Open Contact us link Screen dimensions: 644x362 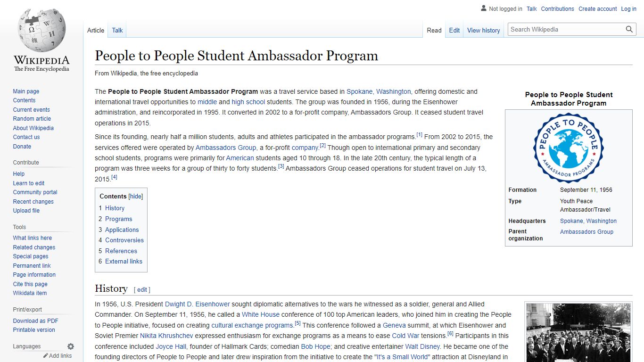[26, 137]
